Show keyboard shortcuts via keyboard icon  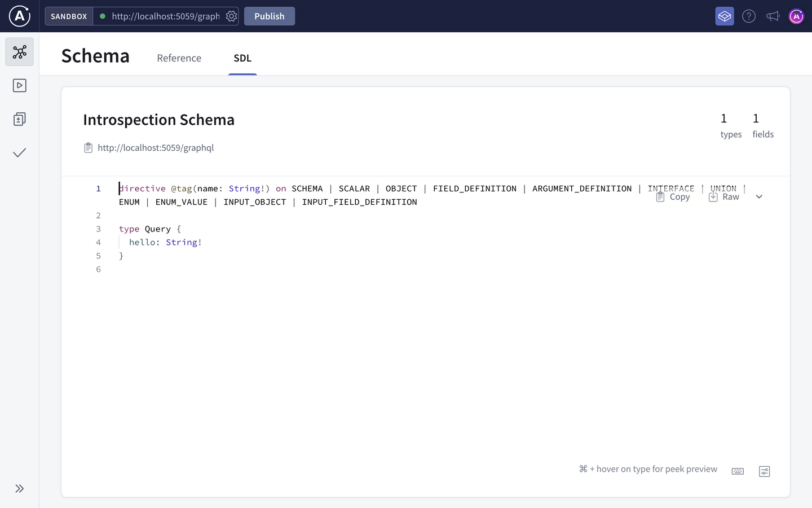[738, 471]
